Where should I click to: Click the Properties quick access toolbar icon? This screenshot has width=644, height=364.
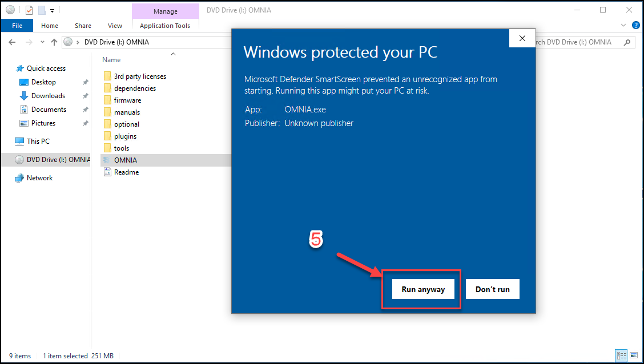point(29,10)
